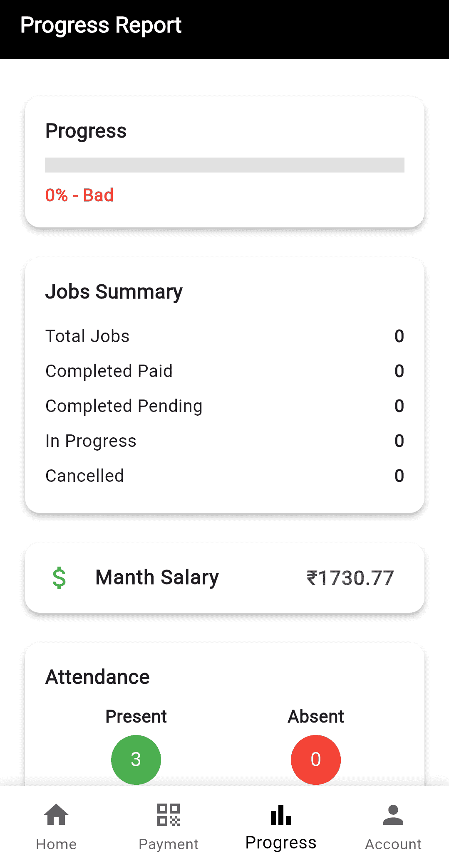Tap the red Absent count circle

[x=316, y=759]
